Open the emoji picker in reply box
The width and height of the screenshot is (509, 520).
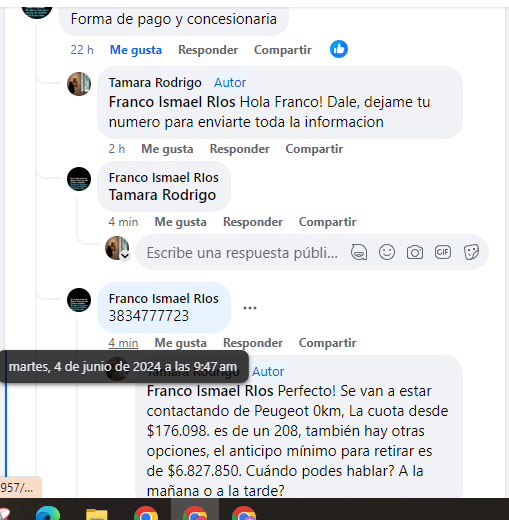(x=387, y=252)
